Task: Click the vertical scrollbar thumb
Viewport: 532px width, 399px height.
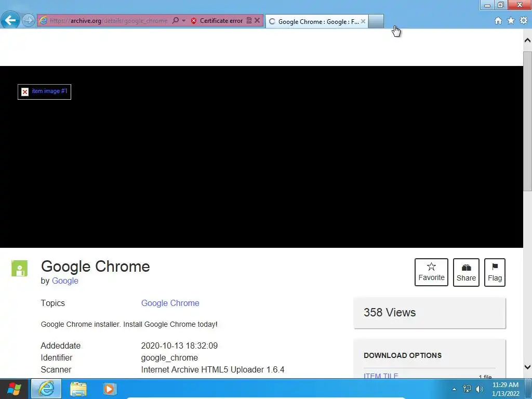Action: point(528,121)
